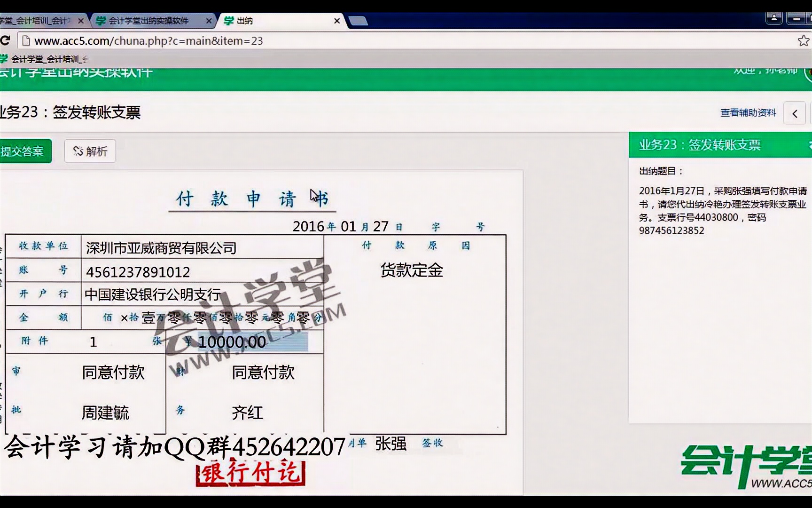This screenshot has height=508, width=812.
Task: Bookmark page with the star icon
Action: coord(803,41)
